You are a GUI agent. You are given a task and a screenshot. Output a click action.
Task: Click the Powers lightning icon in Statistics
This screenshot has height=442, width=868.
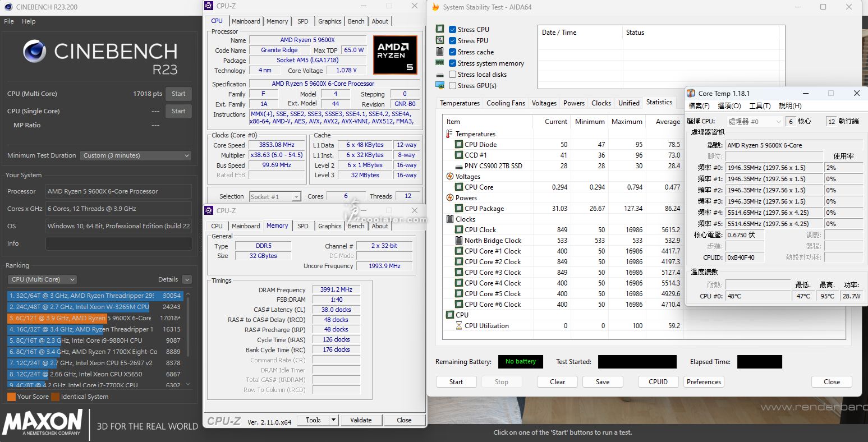coord(449,197)
